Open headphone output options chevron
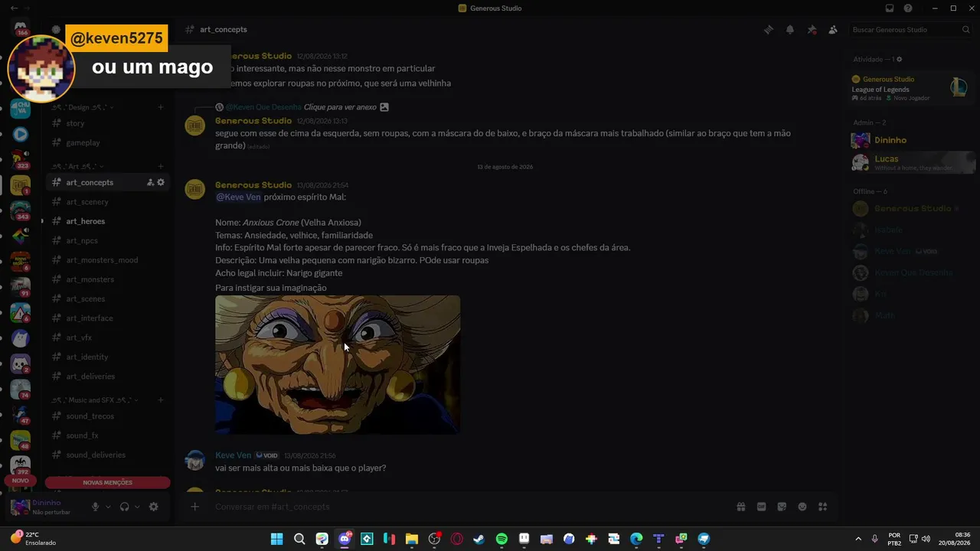The image size is (980, 551). tap(137, 507)
